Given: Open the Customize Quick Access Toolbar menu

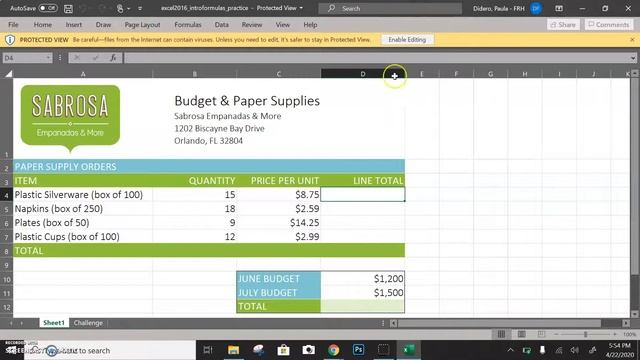Looking at the screenshot, I should 140,8.
